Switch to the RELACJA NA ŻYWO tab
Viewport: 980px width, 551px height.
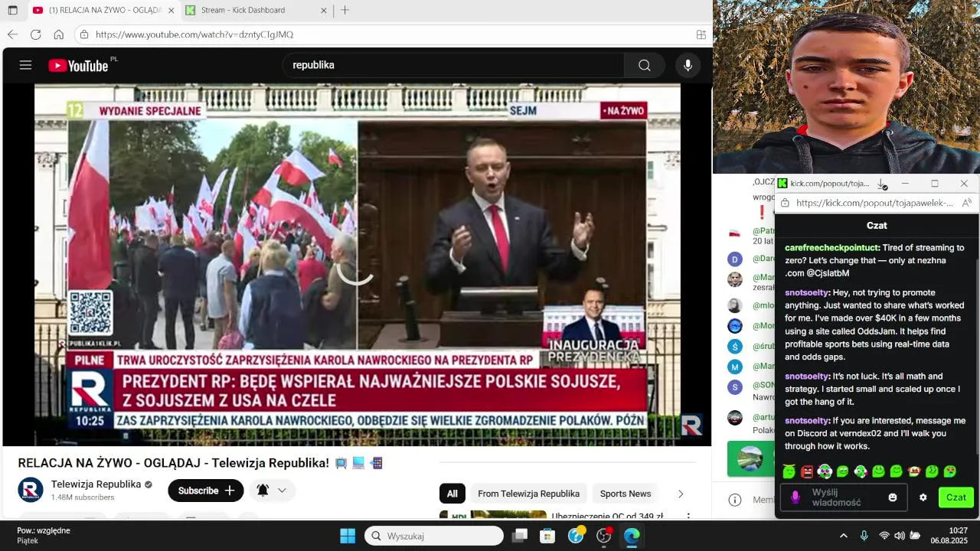[x=103, y=10]
